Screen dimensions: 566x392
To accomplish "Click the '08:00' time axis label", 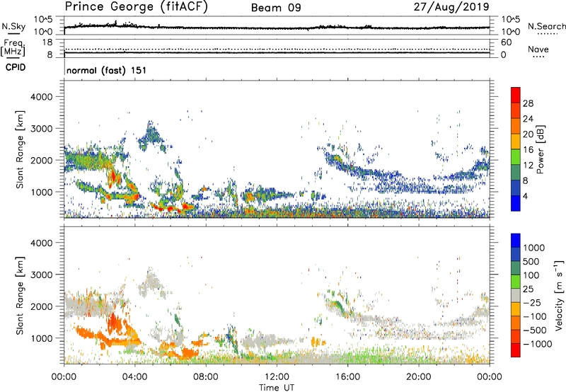I will (206, 377).
